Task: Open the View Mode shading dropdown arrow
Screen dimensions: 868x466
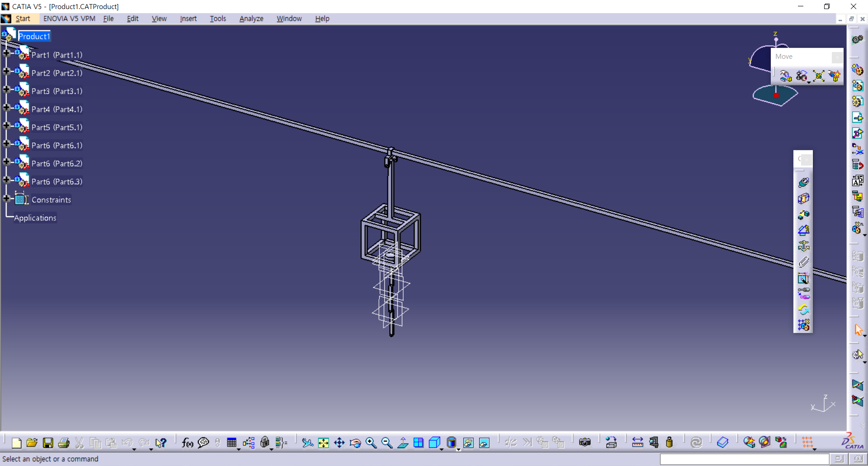Action: point(458,449)
